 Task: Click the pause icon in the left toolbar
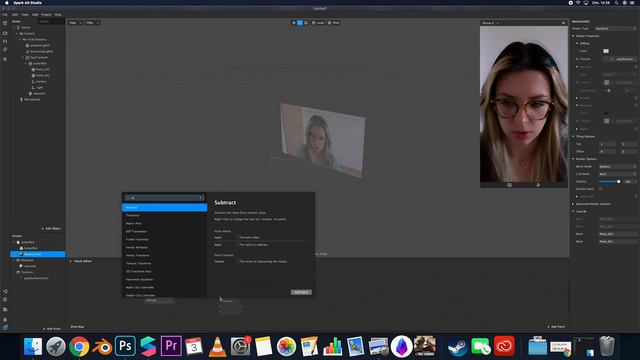pos(5,41)
